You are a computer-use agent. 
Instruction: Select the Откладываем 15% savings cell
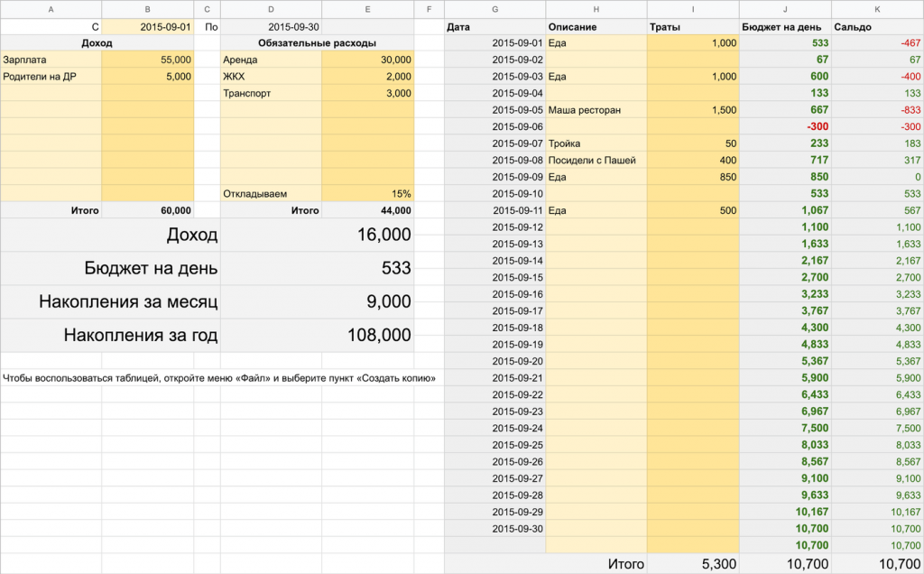pyautogui.click(x=367, y=193)
